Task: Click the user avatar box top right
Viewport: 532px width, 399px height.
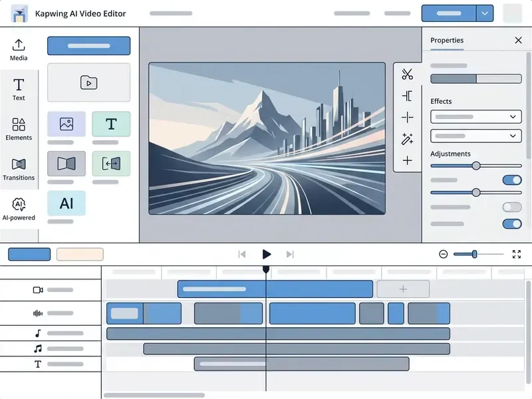Action: (x=512, y=13)
